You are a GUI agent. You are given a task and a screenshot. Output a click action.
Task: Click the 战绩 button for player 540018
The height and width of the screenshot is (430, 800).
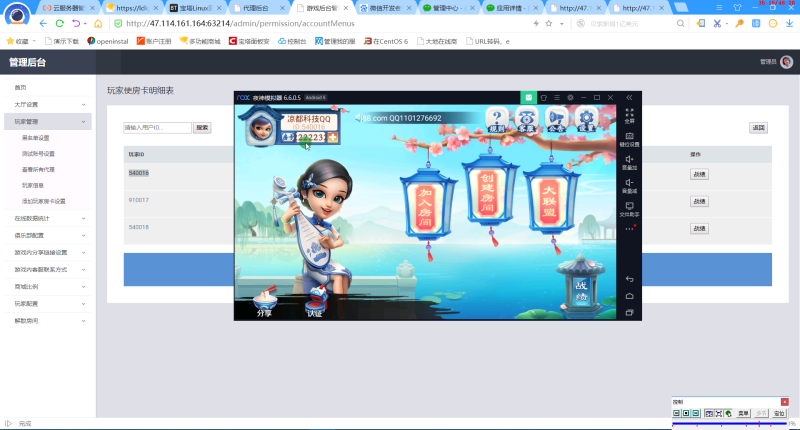[699, 229]
